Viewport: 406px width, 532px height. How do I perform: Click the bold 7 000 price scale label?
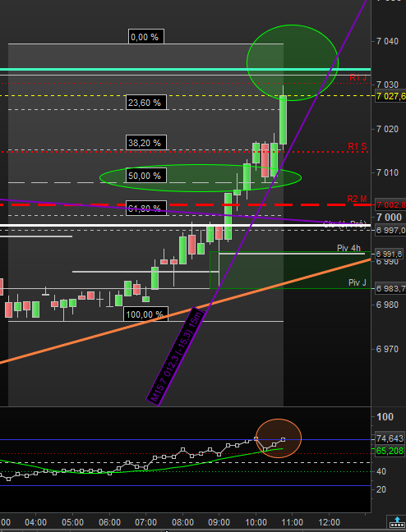coord(389,217)
